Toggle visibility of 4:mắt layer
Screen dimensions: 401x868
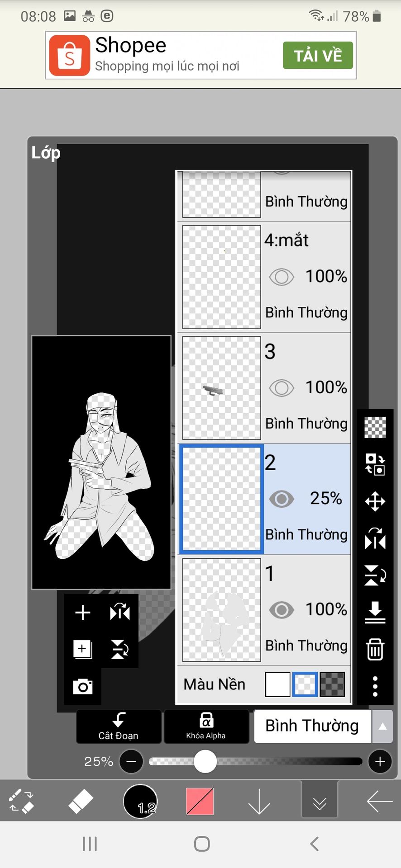[282, 277]
